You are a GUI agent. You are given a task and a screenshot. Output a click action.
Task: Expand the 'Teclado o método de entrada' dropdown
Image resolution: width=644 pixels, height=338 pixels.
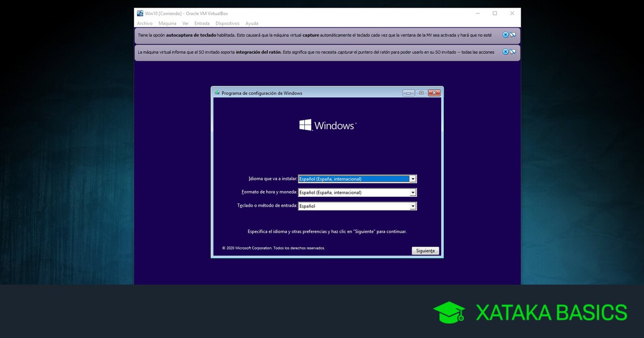pyautogui.click(x=413, y=206)
